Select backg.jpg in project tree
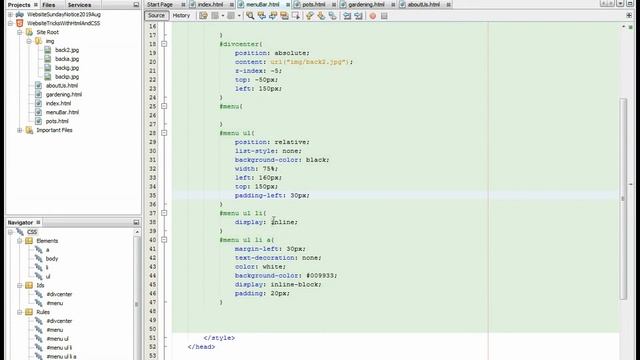 pyautogui.click(x=67, y=68)
